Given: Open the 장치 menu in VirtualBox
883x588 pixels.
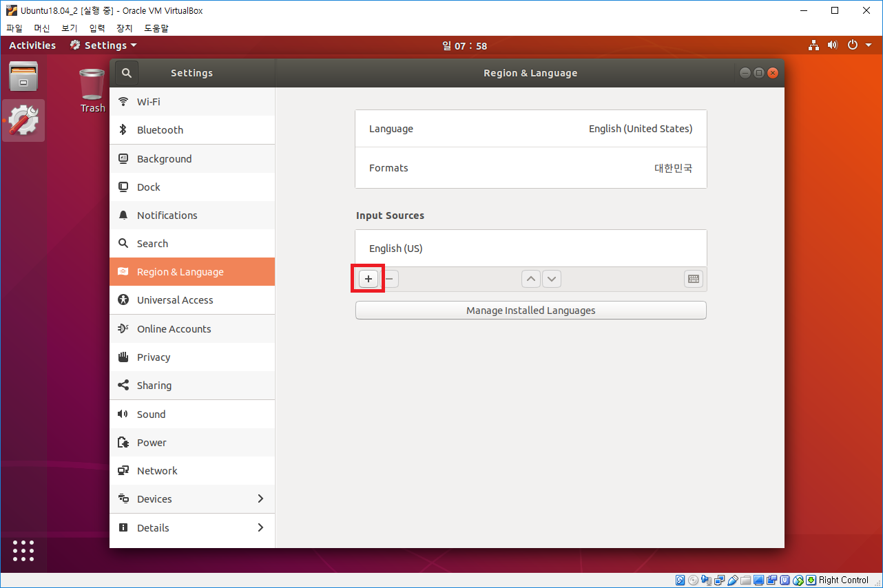Looking at the screenshot, I should 125,28.
